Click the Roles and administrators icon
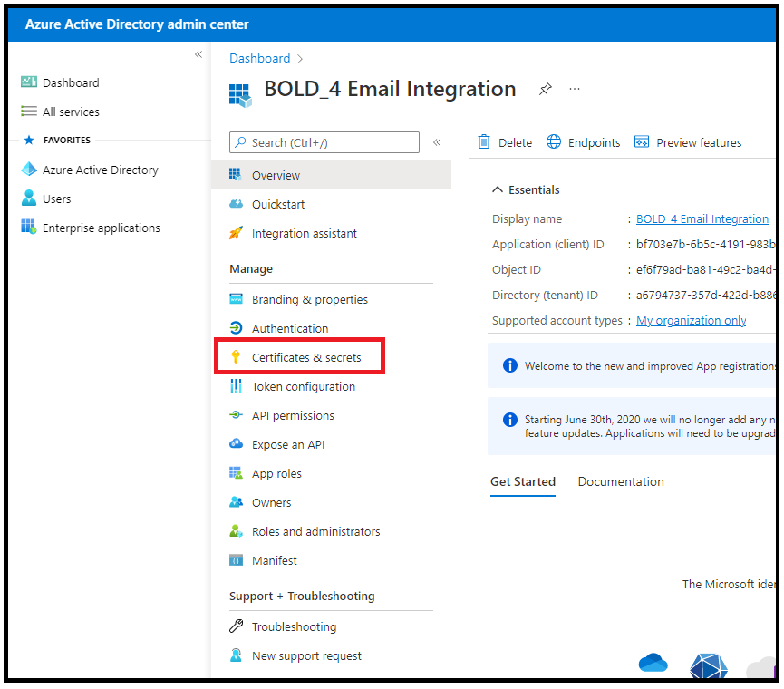Viewport: 784px width, 689px height. (236, 531)
